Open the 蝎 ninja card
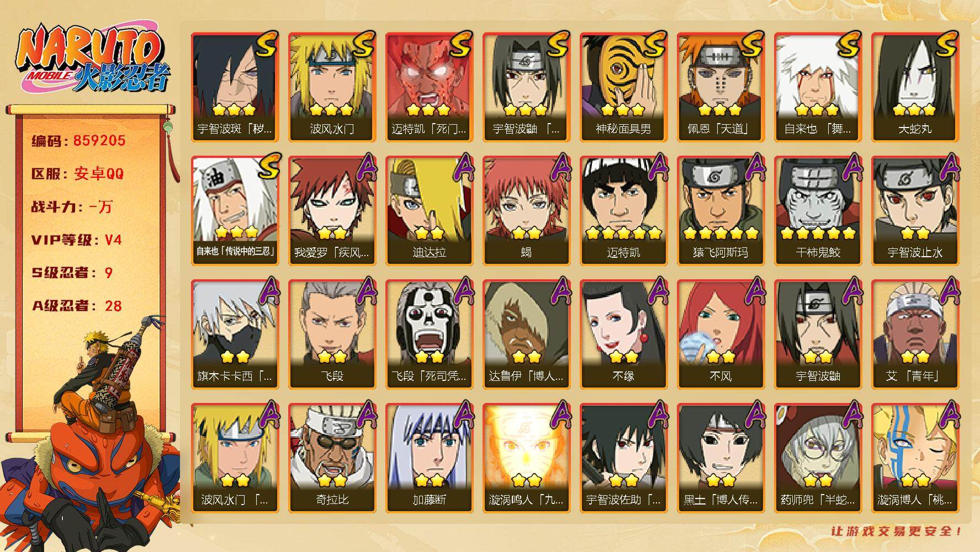 (x=526, y=211)
